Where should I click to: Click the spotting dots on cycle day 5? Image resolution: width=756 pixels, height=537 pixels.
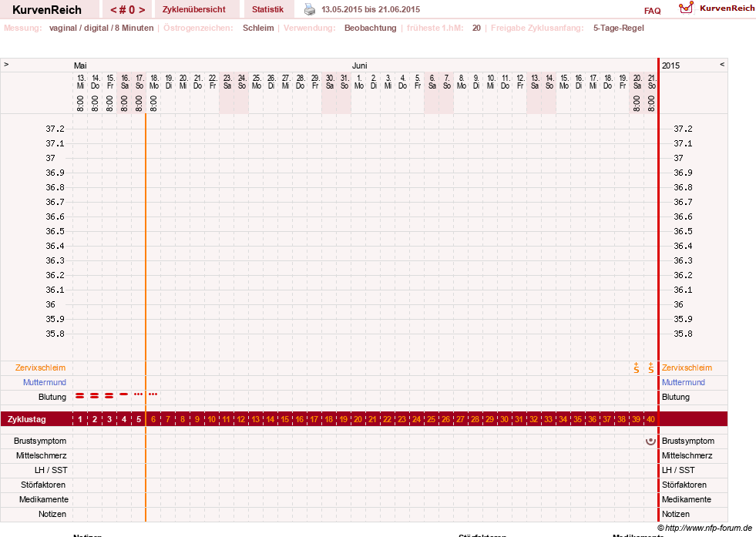point(139,394)
